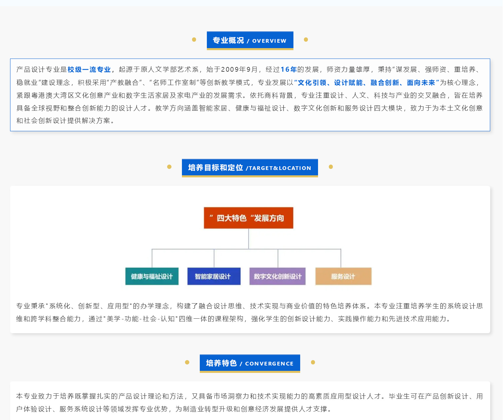Image resolution: width=504 pixels, height=420 pixels.
Task: Click the 专业概况 / OVERVIEW section header
Action: tap(250, 40)
